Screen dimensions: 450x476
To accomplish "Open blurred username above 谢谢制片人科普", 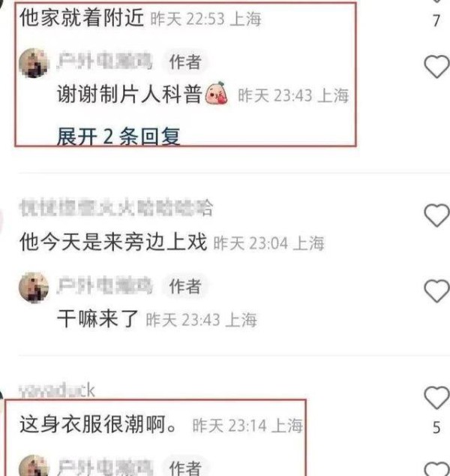I will click(104, 62).
